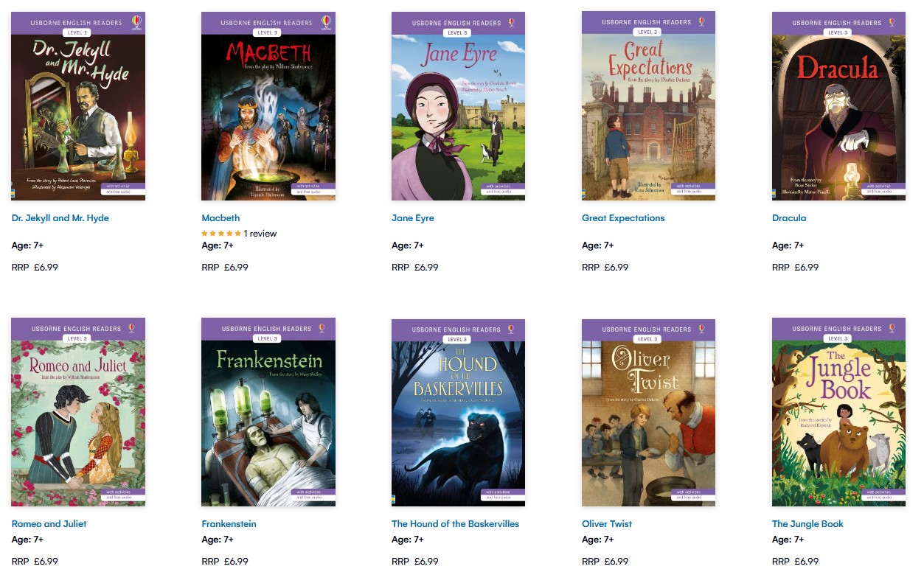Open the Great Expectations cover image
The image size is (924, 572).
click(648, 106)
